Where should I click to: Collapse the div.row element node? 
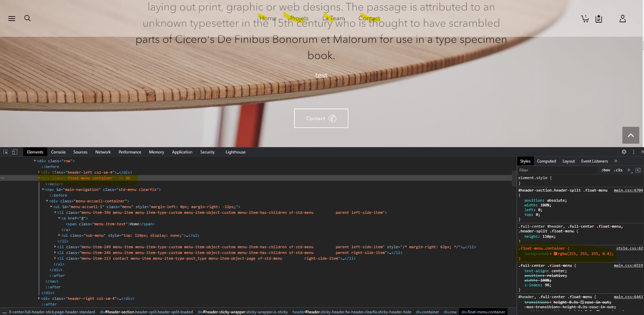click(35, 161)
